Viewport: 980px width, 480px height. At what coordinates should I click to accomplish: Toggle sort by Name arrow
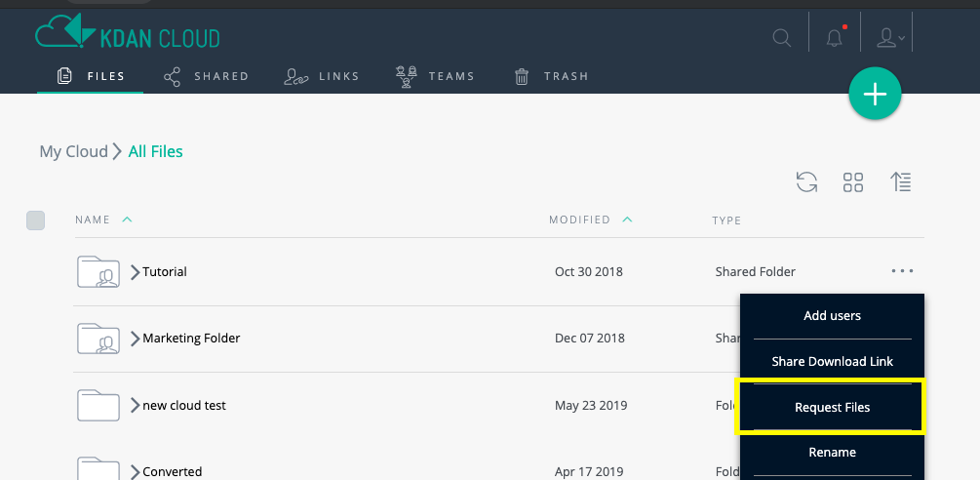(x=127, y=220)
